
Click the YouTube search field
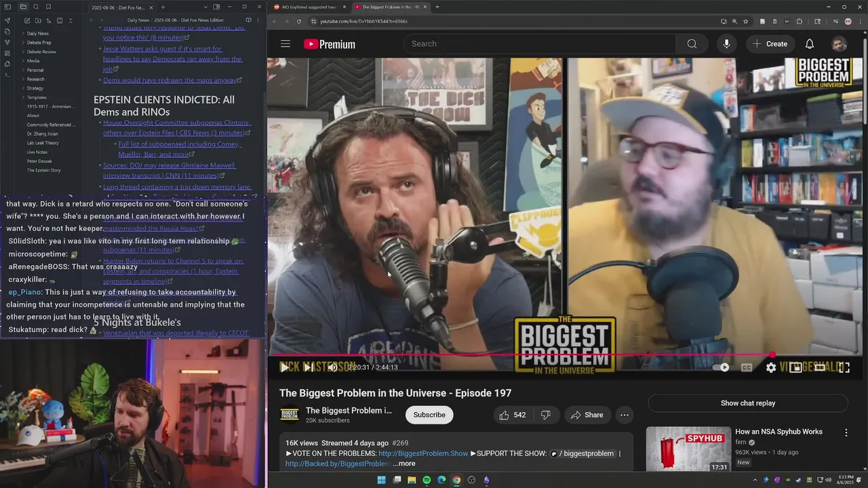click(x=541, y=44)
